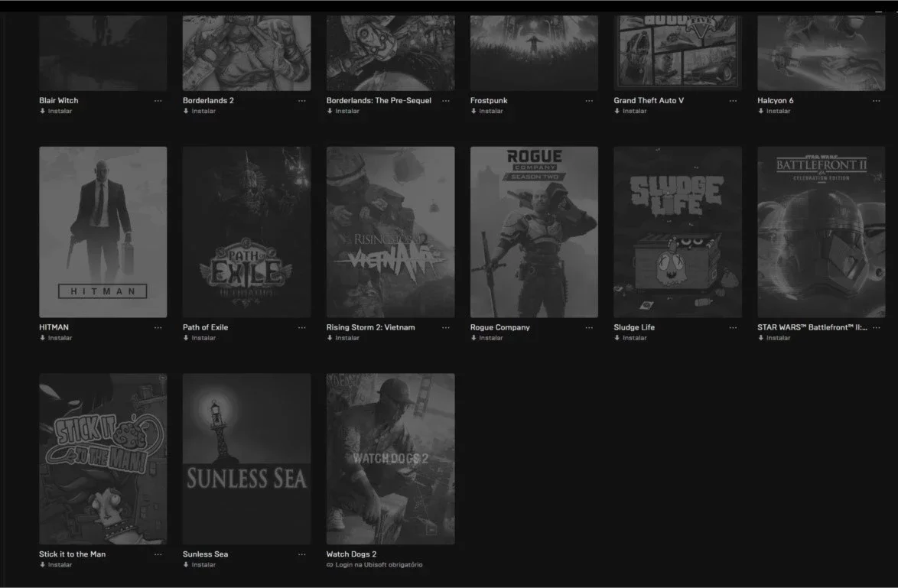Viewport: 898px width, 588px height.
Task: Select the Sunless Sea title text
Action: click(206, 554)
